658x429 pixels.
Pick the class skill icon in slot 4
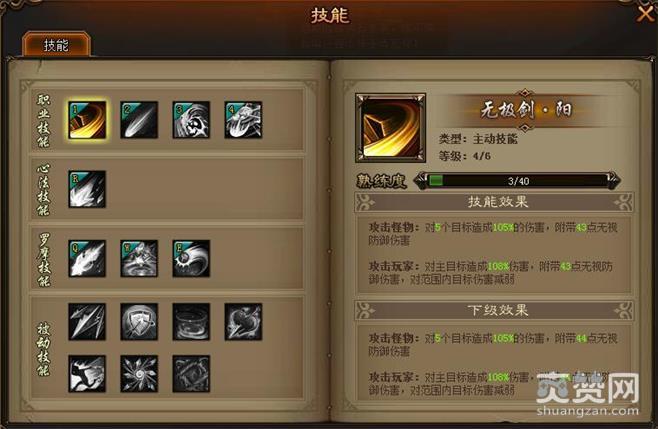pyautogui.click(x=243, y=120)
